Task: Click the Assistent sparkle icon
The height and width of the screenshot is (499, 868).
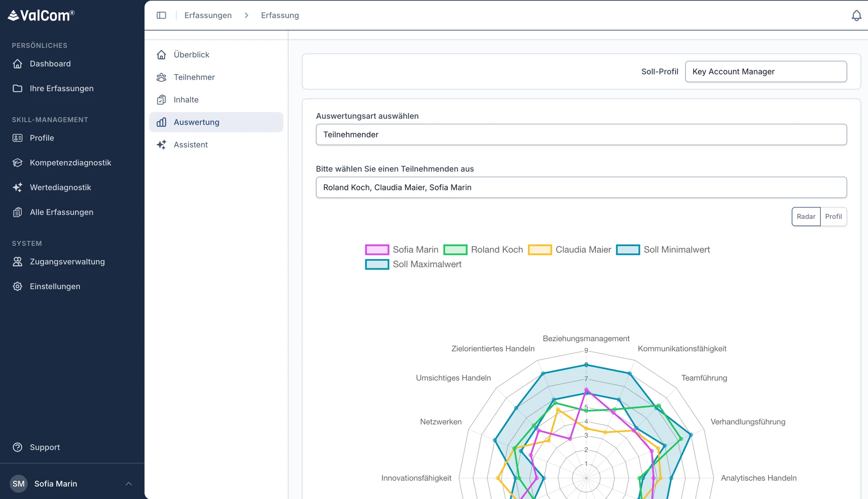Action: pyautogui.click(x=161, y=145)
